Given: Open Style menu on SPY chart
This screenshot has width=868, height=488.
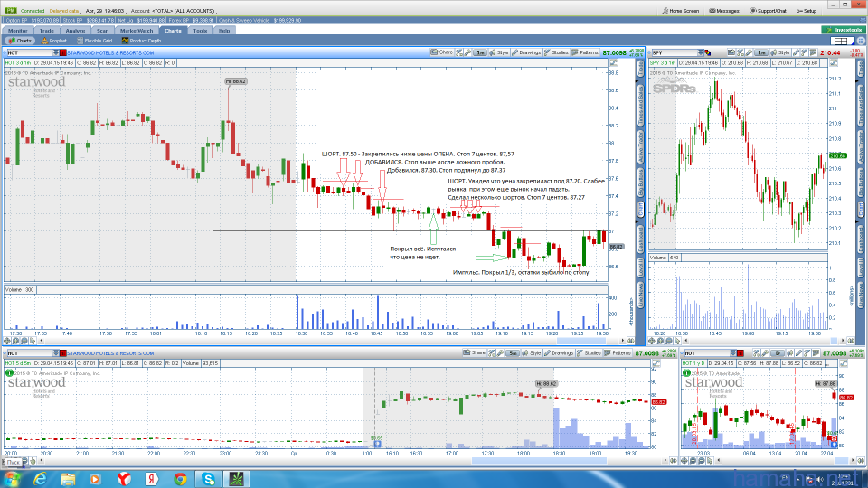Looking at the screenshot, I should [780, 52].
